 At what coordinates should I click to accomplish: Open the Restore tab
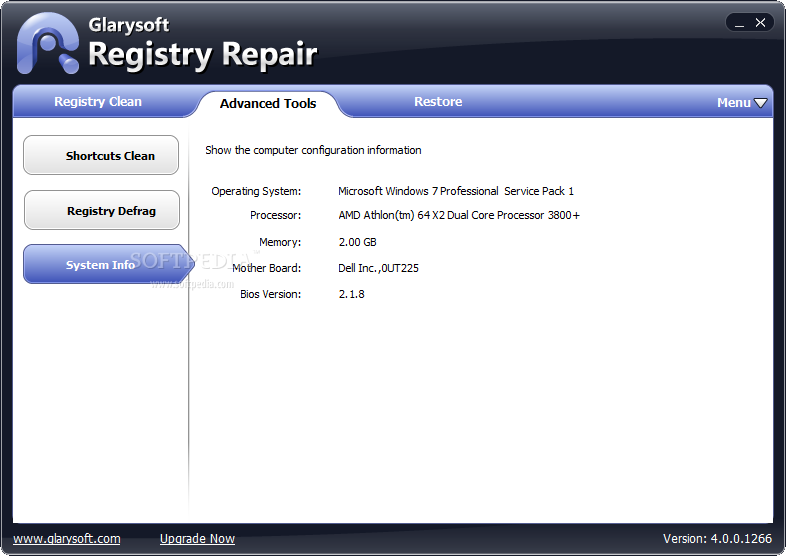tap(438, 102)
